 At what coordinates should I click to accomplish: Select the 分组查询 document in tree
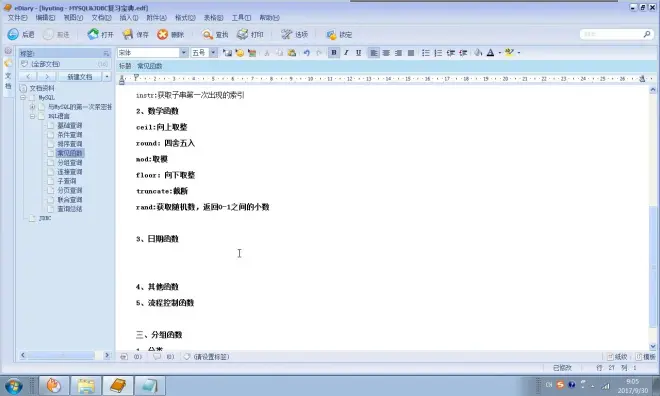tap(70, 162)
